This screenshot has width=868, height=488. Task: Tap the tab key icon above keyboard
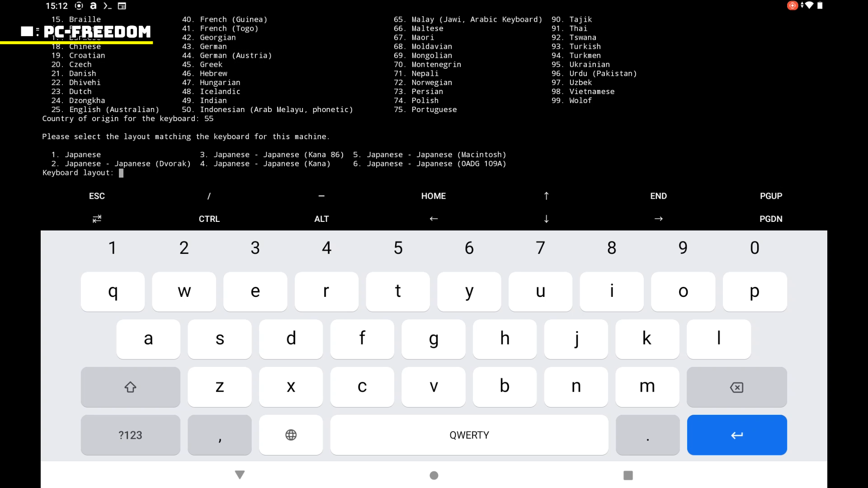point(97,219)
